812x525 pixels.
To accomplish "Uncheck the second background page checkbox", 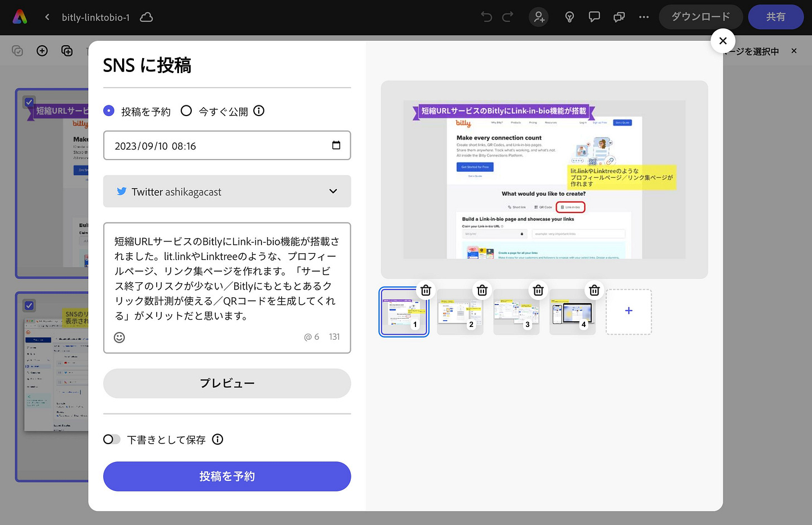I will pyautogui.click(x=29, y=306).
